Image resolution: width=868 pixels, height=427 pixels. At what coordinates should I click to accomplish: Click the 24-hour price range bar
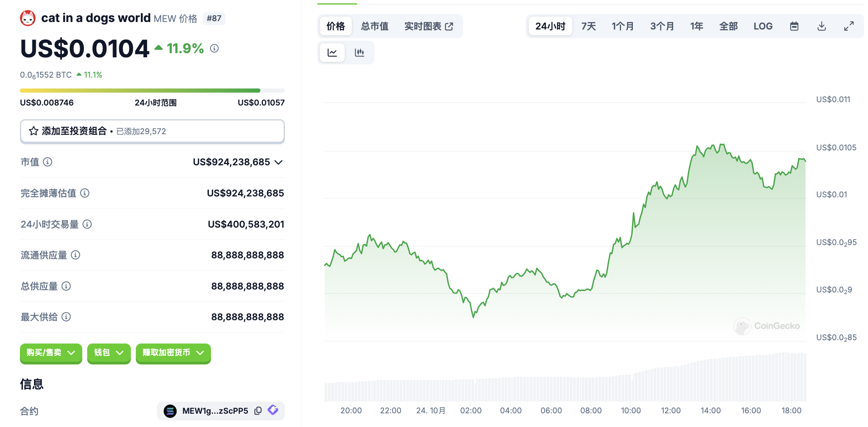click(x=152, y=91)
